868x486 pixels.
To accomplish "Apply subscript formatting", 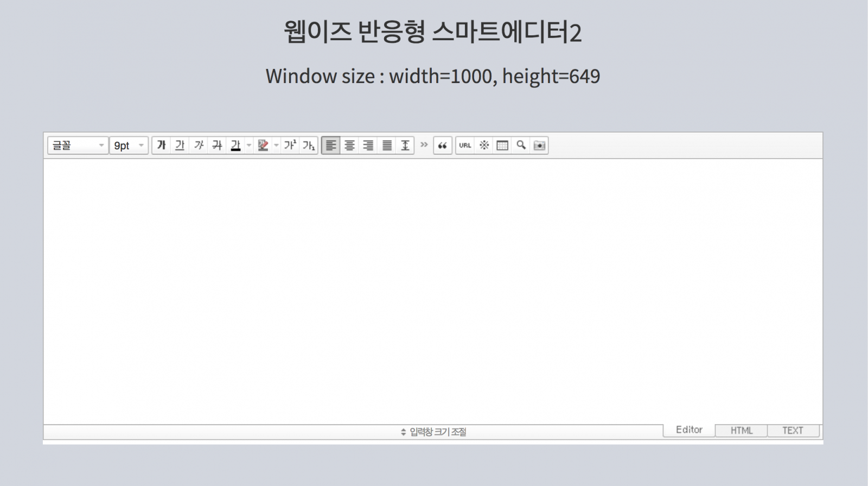I will click(309, 146).
